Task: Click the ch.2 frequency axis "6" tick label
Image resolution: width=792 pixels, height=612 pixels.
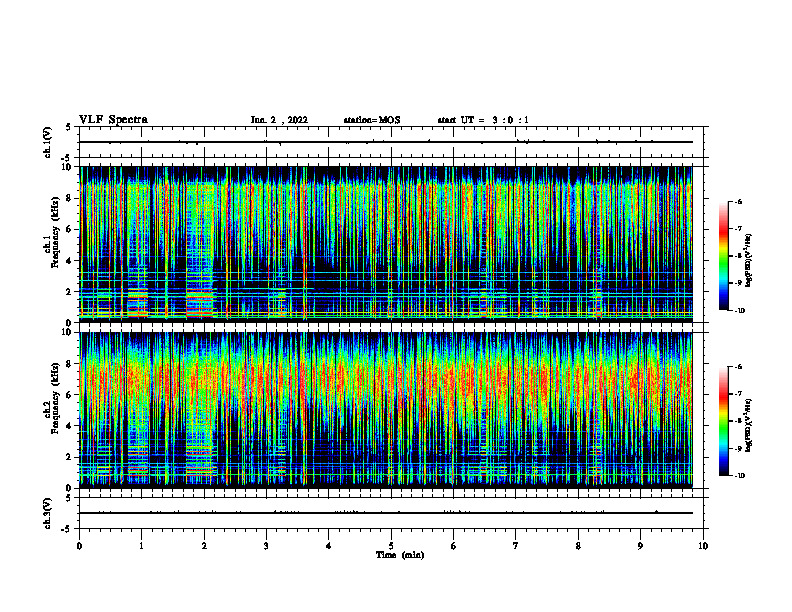Action: point(70,395)
